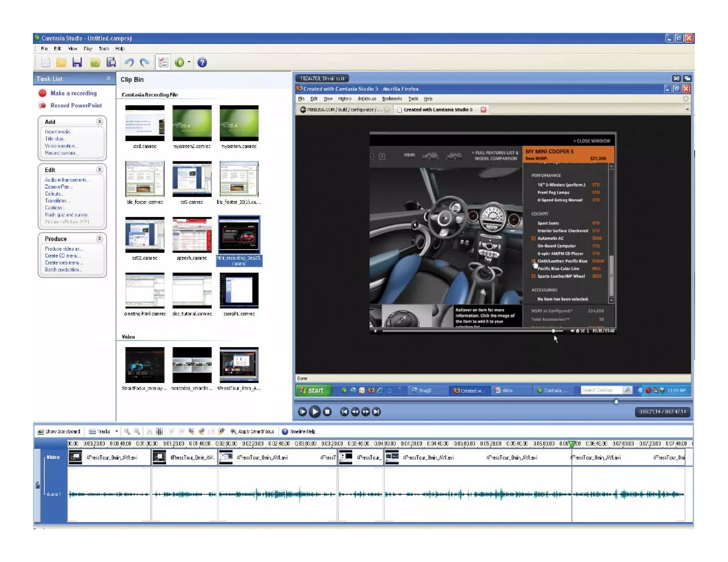Click the green Produce icon in the toolbar

point(179,63)
